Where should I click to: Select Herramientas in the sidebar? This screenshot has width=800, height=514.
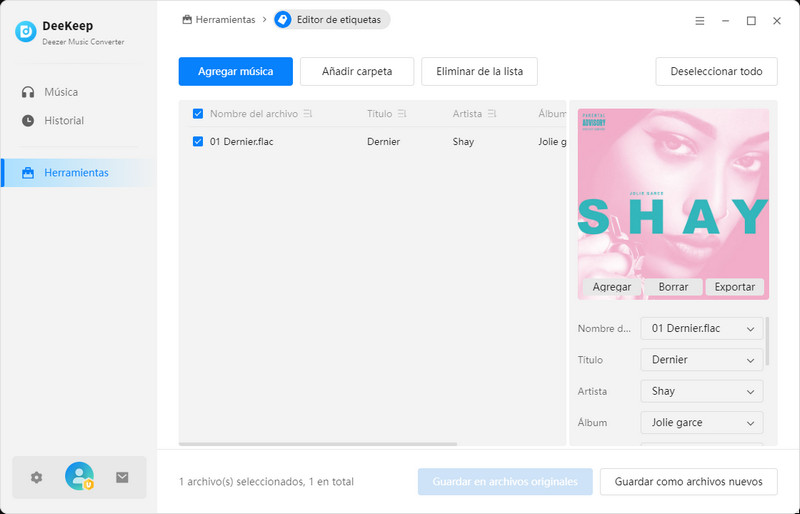(x=79, y=173)
